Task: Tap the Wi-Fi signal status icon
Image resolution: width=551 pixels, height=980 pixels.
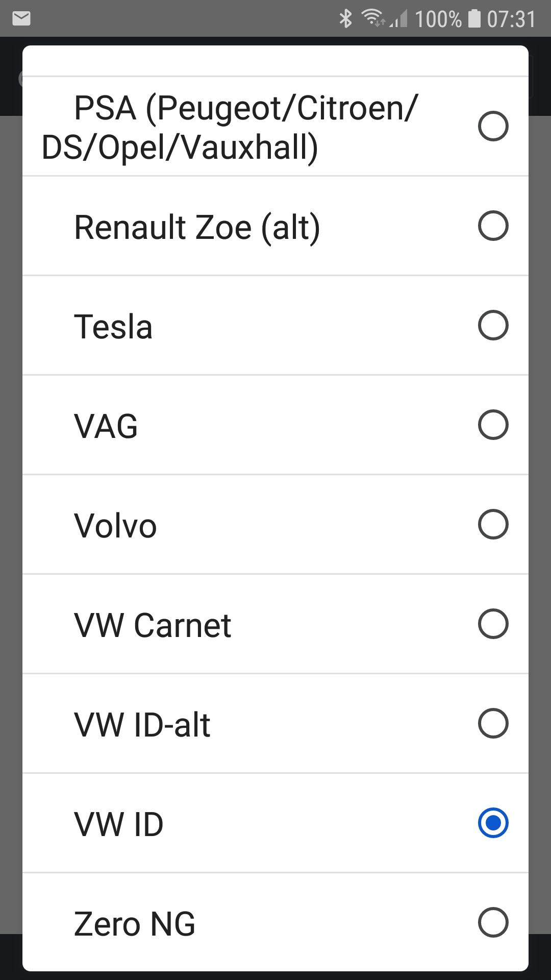Action: pyautogui.click(x=373, y=18)
